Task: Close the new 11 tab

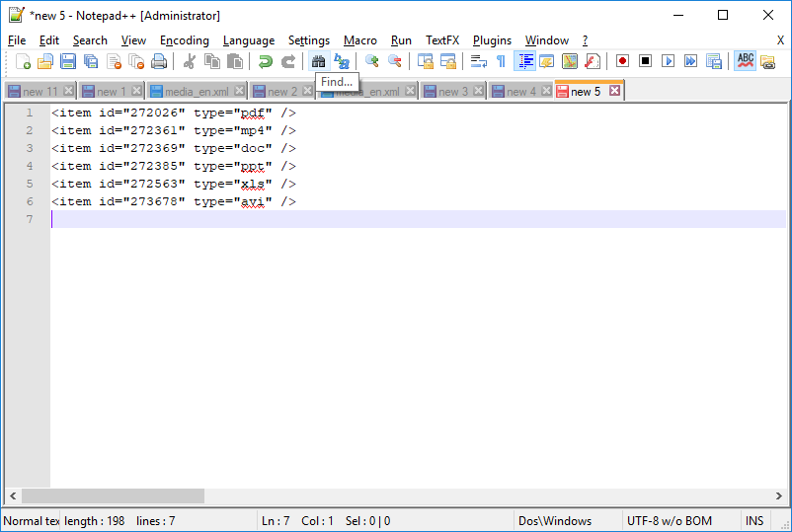Action: [x=69, y=91]
